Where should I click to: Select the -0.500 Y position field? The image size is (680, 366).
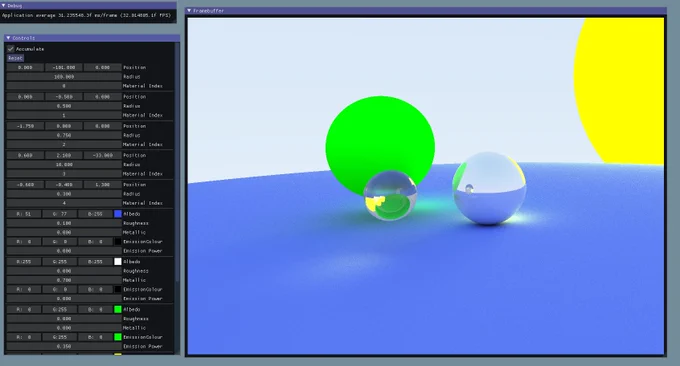pos(64,97)
